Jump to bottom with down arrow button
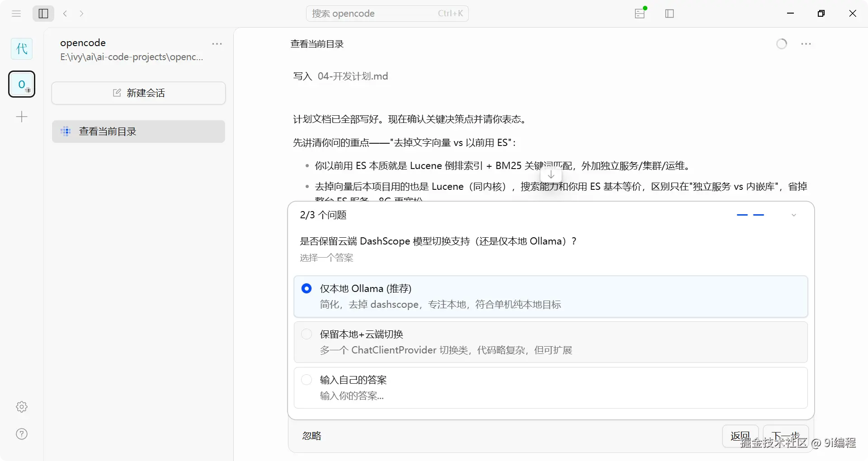Screen dimensions: 868x461 click(551, 174)
